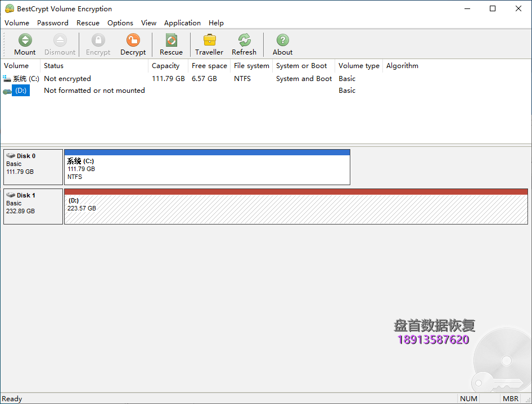The height and width of the screenshot is (404, 532).
Task: Click the MBR status bar indicator
Action: [510, 398]
